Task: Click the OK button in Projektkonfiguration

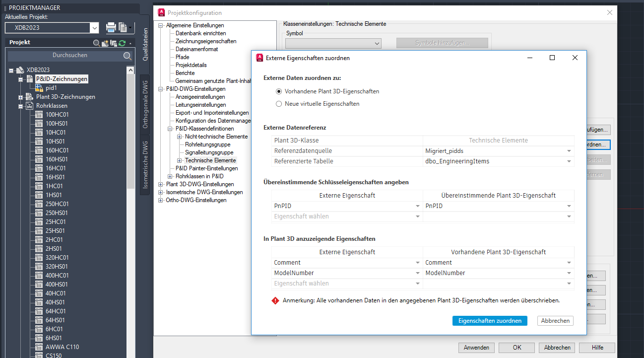Action: tap(517, 348)
